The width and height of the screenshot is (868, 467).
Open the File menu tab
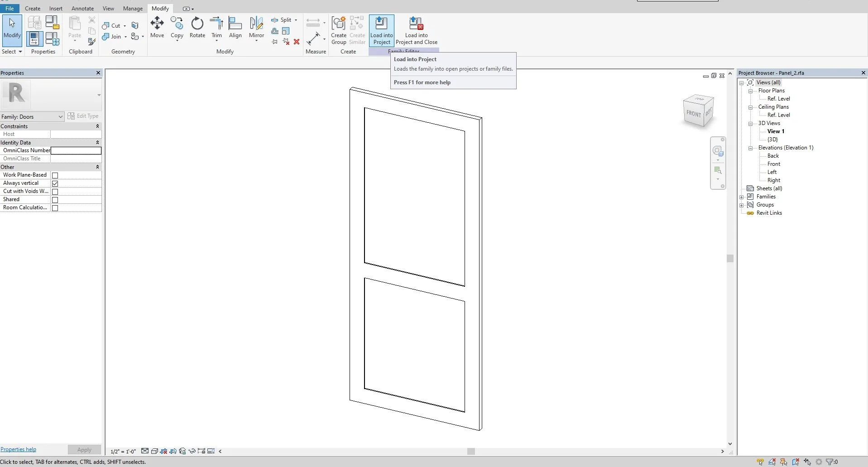pos(10,8)
